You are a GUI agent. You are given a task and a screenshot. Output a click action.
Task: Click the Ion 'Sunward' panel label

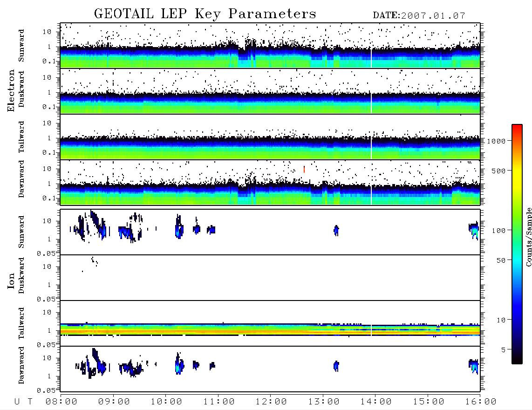(21, 232)
